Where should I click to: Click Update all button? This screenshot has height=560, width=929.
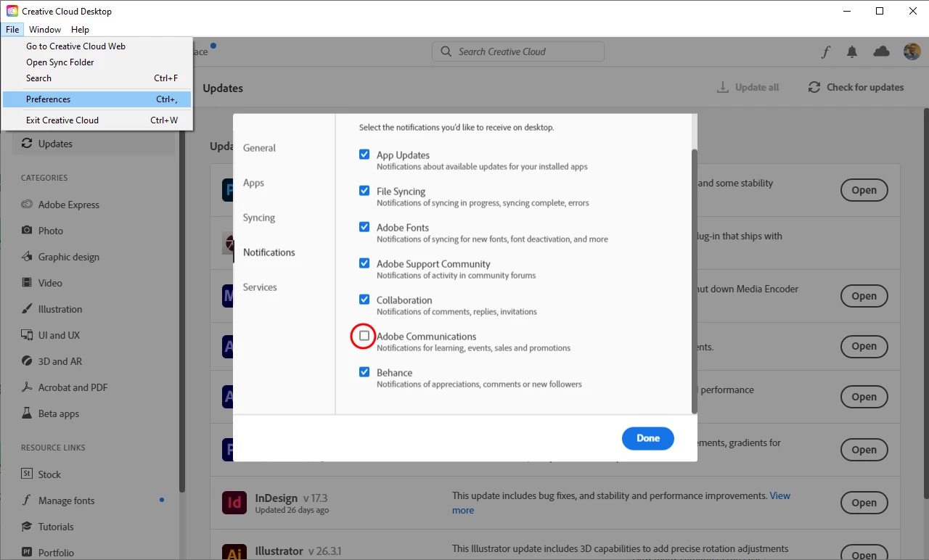click(x=748, y=87)
